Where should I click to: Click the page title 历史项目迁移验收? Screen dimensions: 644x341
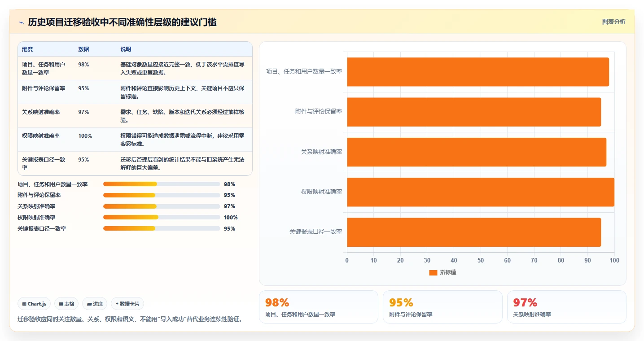tap(122, 22)
